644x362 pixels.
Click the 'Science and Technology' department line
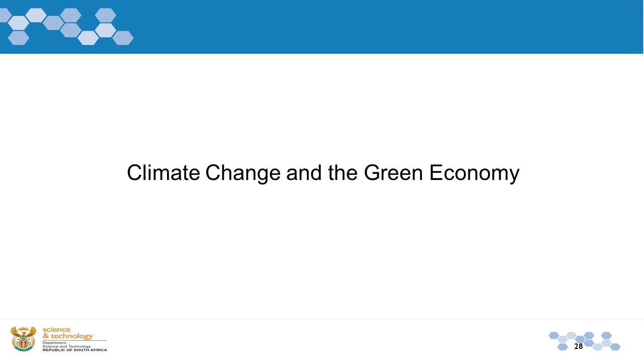(67, 346)
